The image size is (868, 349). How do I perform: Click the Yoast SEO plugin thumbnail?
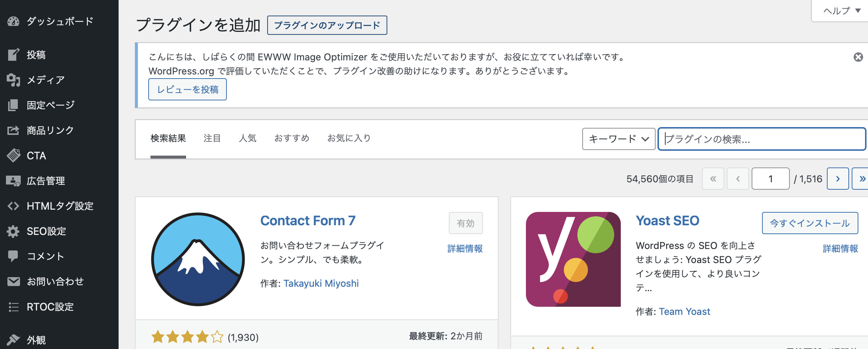pos(573,259)
